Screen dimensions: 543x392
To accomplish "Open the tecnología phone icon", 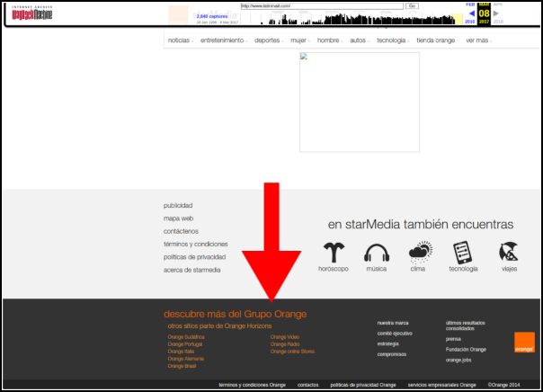I will coord(463,253).
